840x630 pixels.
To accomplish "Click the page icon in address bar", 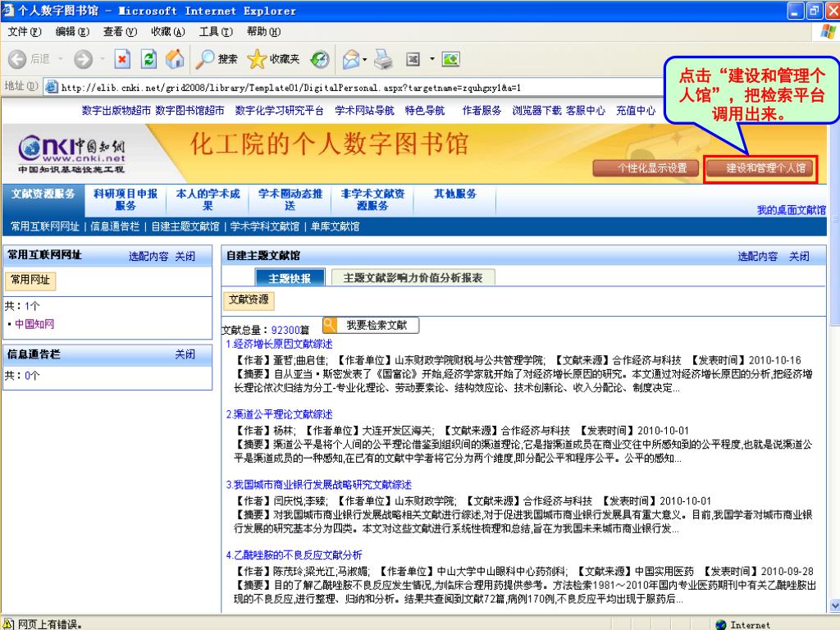I will tap(52, 87).
